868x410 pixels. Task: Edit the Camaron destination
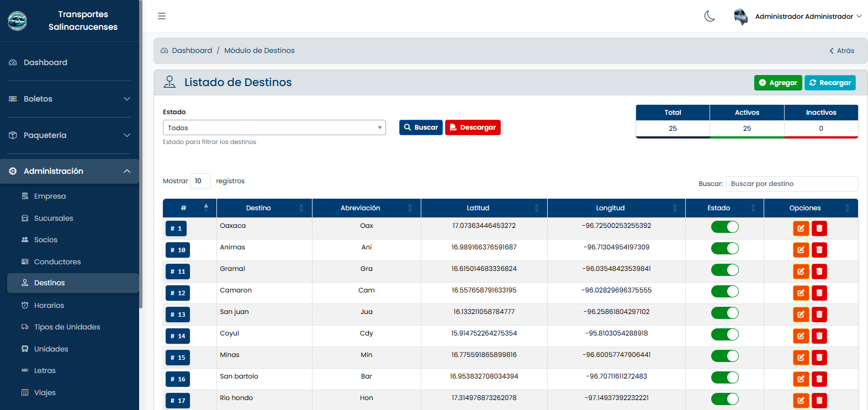(801, 293)
